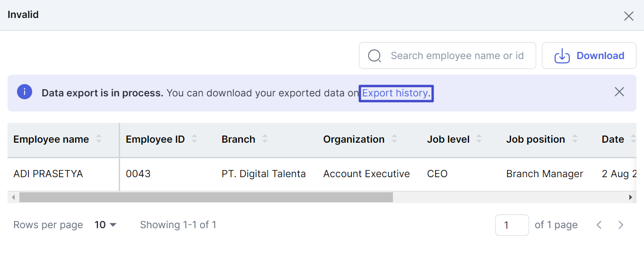Open the Rows per page dropdown

[105, 225]
